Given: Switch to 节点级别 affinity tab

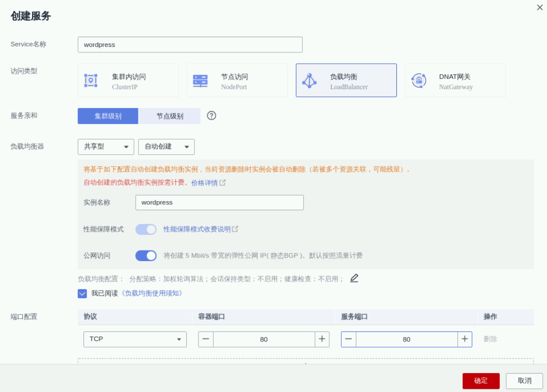Looking at the screenshot, I should pyautogui.click(x=169, y=116).
